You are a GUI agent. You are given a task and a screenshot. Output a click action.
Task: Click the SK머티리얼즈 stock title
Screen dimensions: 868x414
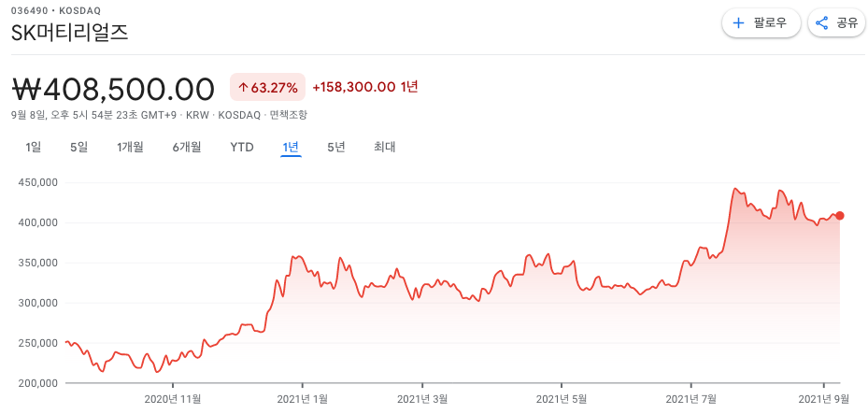pos(70,32)
